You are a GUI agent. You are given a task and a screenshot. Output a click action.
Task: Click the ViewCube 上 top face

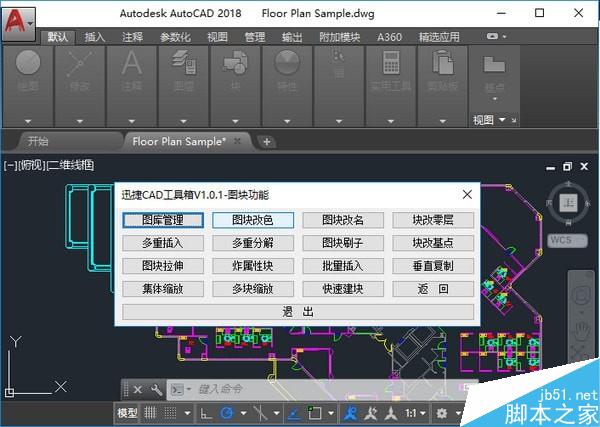coord(568,202)
